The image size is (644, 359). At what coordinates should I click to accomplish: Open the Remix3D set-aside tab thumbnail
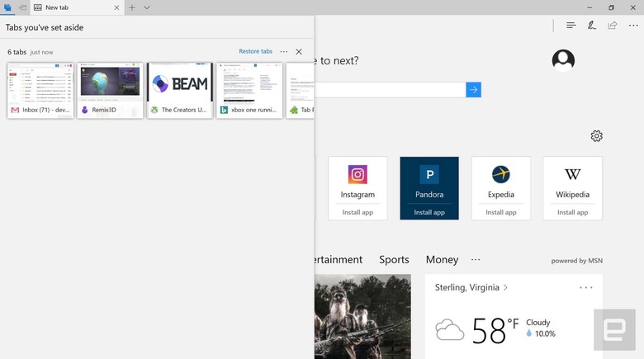(110, 90)
